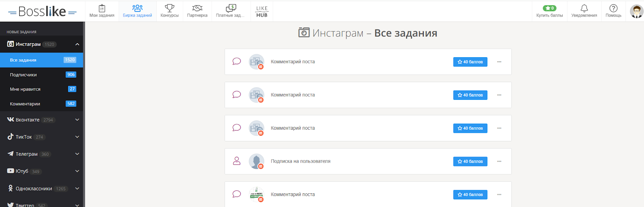Expand the Телеграм section chevron
644x207 pixels.
[x=77, y=154]
